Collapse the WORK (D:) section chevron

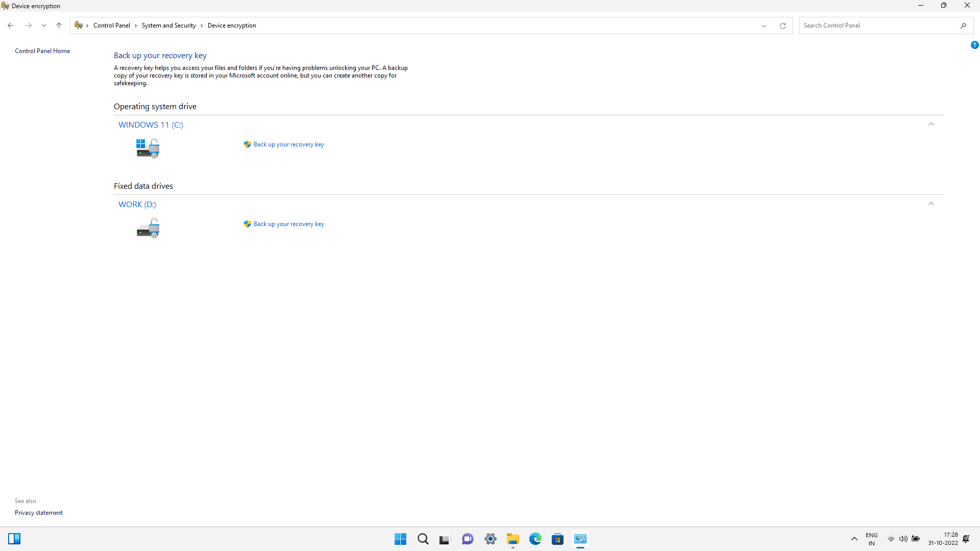click(x=930, y=204)
